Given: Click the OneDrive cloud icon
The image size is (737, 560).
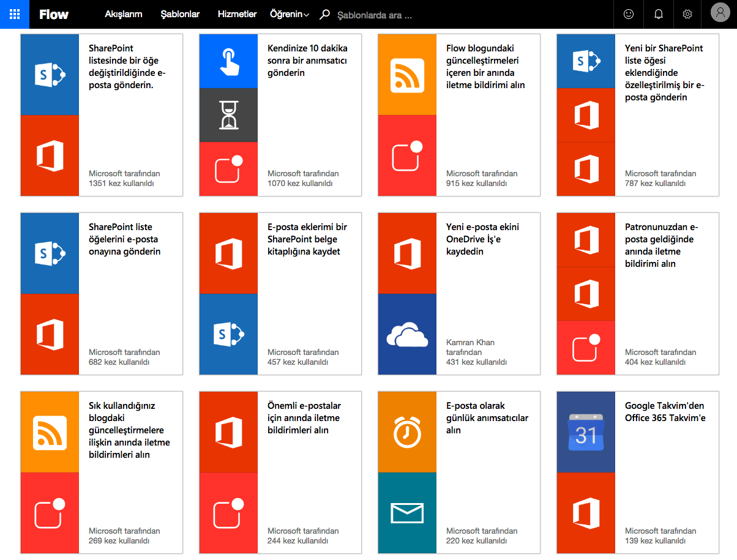Looking at the screenshot, I should coord(407,334).
